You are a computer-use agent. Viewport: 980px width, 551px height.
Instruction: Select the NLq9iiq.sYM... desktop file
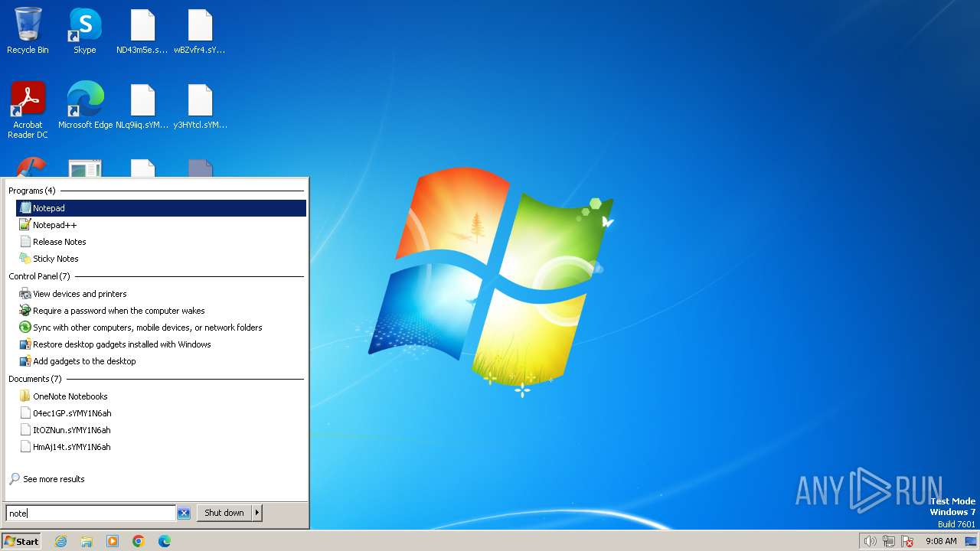click(142, 106)
